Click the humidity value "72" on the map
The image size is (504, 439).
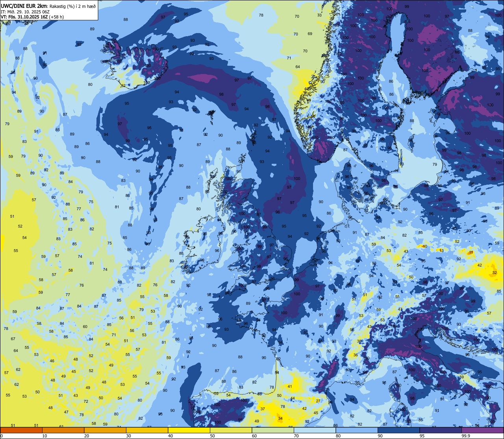[x=86, y=401]
